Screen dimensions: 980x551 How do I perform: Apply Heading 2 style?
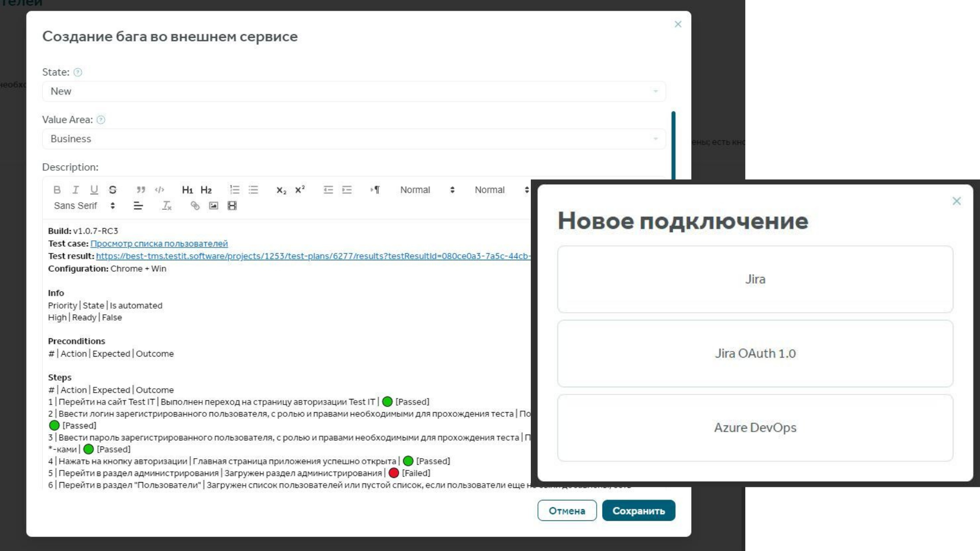tap(206, 190)
